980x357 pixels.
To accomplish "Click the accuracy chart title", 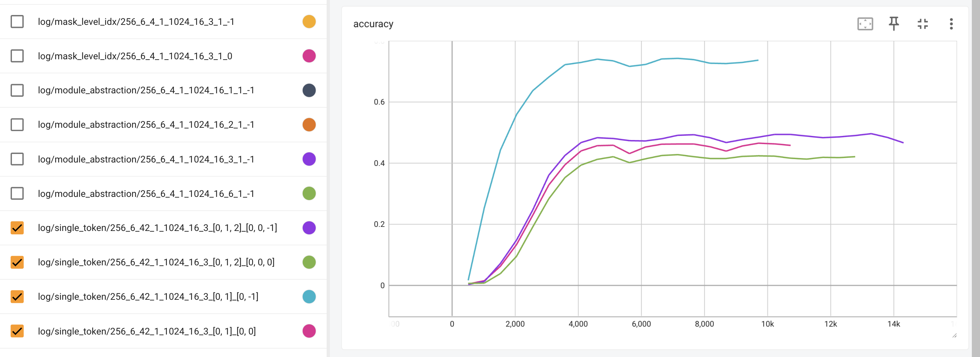I will point(373,24).
